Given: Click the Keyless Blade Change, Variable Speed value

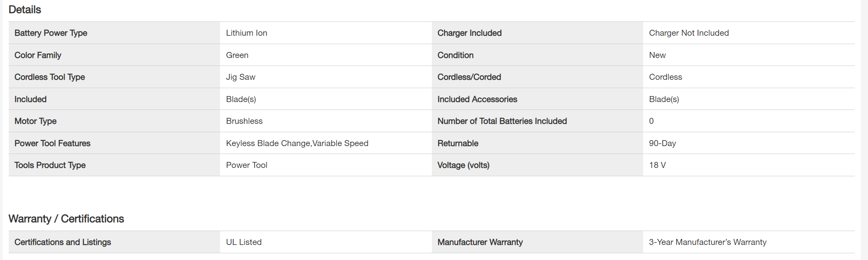Looking at the screenshot, I should 297,143.
